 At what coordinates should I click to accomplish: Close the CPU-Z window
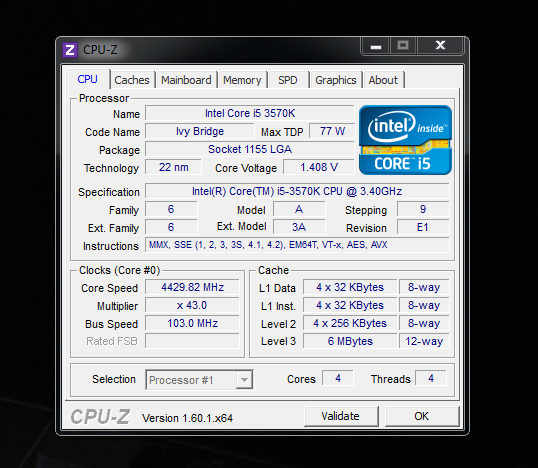[440, 46]
